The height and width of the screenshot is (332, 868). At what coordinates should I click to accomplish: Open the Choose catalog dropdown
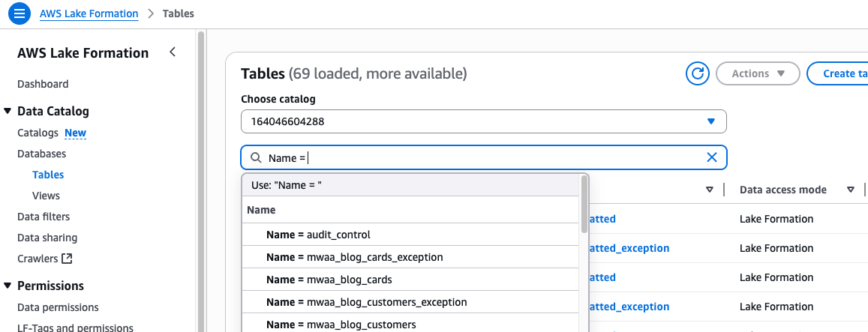(483, 121)
